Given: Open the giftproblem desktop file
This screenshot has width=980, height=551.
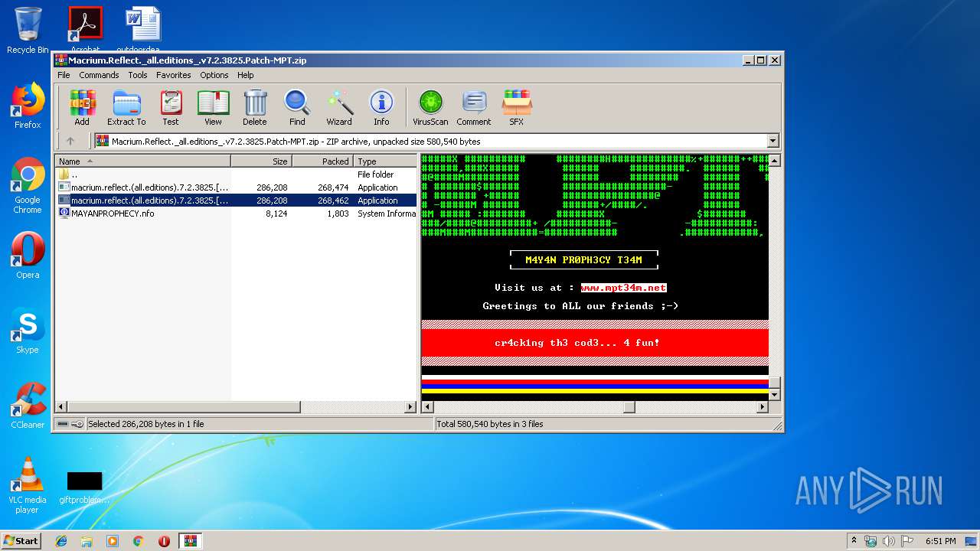Looking at the screenshot, I should (84, 487).
